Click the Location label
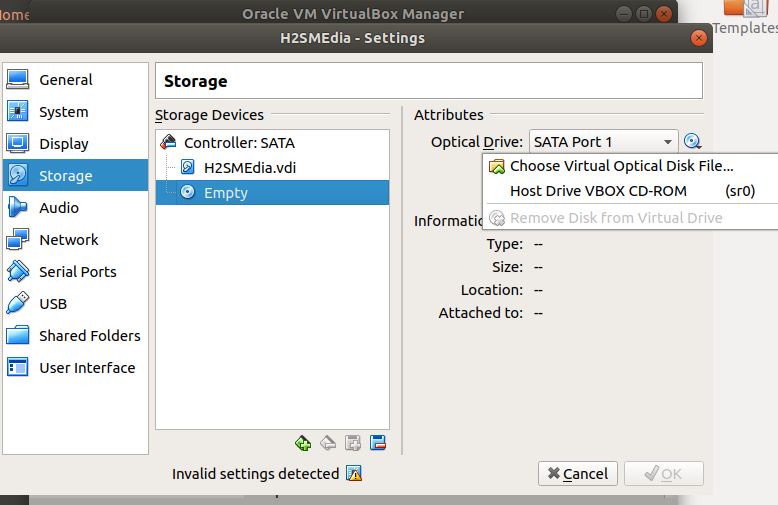The height and width of the screenshot is (505, 778). (x=492, y=290)
